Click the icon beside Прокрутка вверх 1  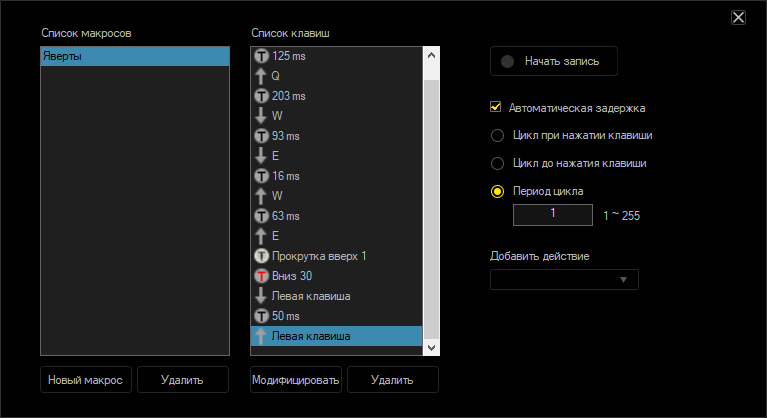[x=262, y=256]
